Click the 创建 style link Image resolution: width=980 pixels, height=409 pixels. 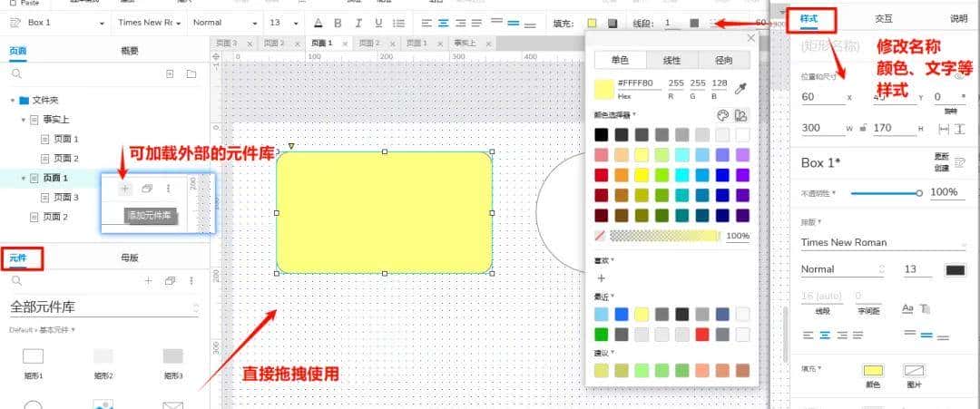click(942, 168)
